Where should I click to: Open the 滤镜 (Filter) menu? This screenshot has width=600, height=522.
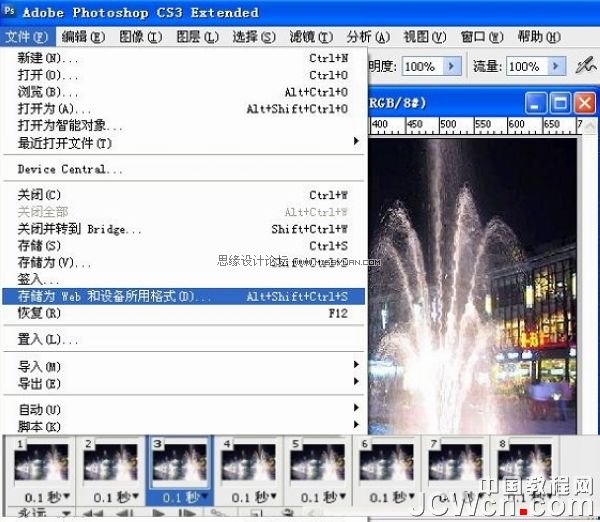[306, 37]
